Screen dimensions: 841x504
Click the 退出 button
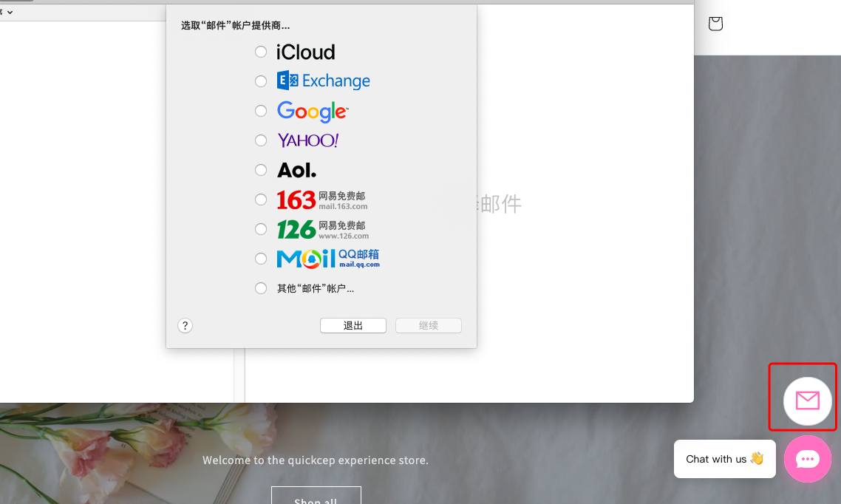click(x=353, y=325)
